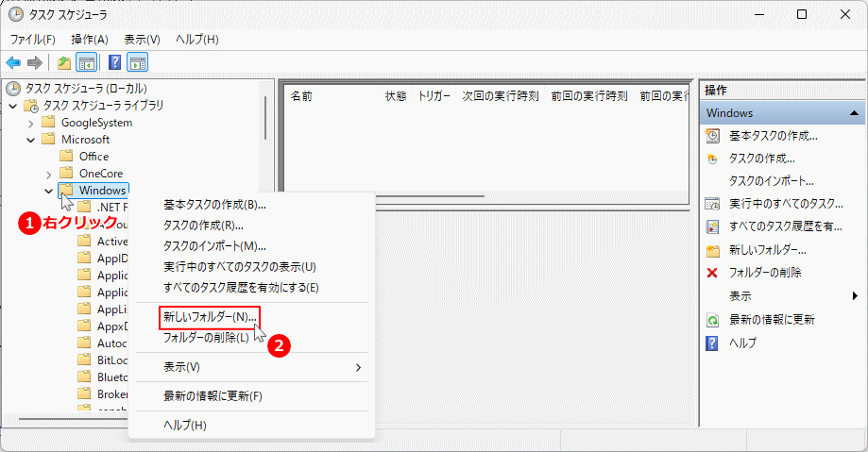Sort by トリガー column header
Image resolution: width=868 pixels, height=452 pixels.
click(434, 96)
